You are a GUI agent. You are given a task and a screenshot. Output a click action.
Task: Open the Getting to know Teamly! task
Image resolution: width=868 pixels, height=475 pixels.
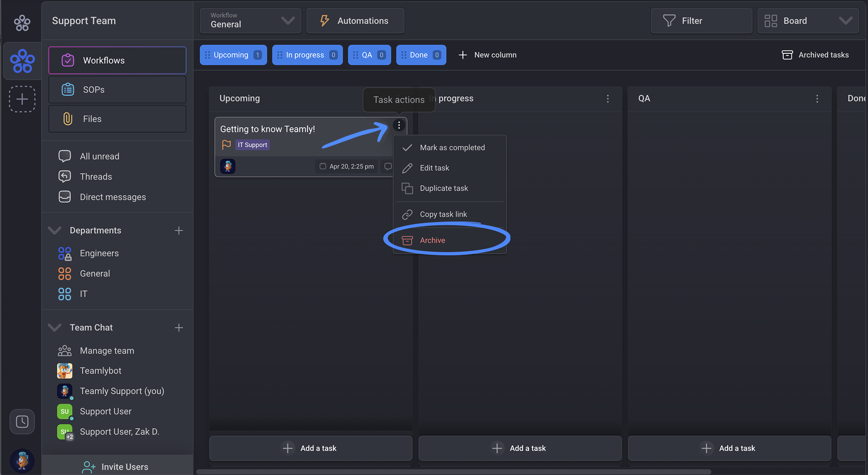tap(267, 129)
